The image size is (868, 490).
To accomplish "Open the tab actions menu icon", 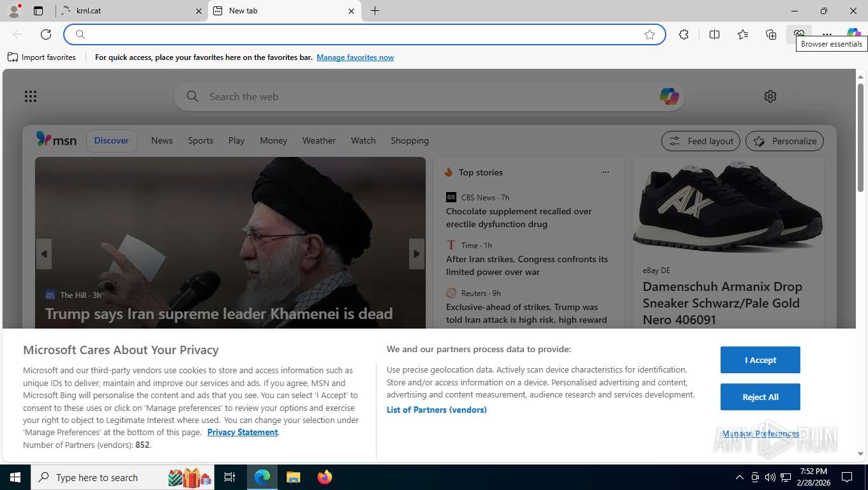I will coord(38,11).
